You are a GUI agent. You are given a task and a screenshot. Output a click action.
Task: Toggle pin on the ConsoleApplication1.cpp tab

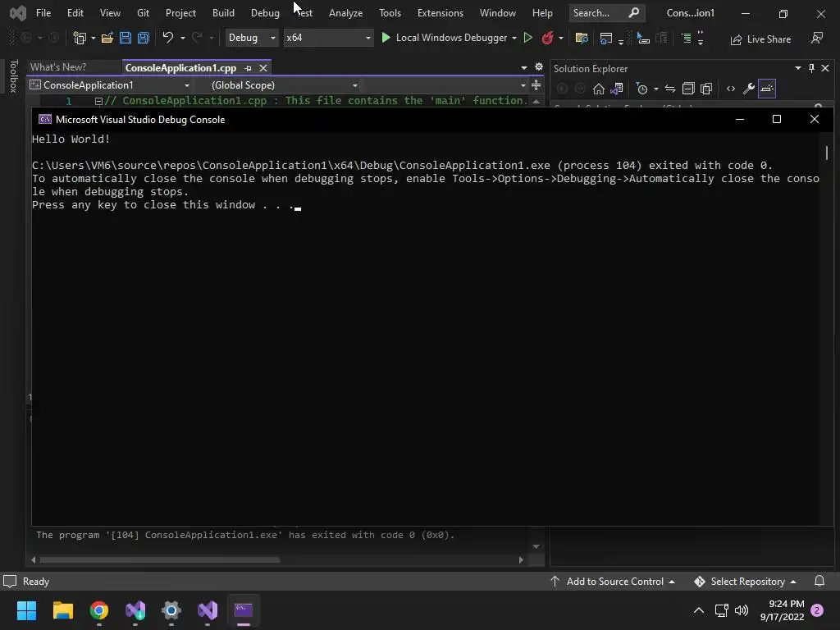point(248,68)
